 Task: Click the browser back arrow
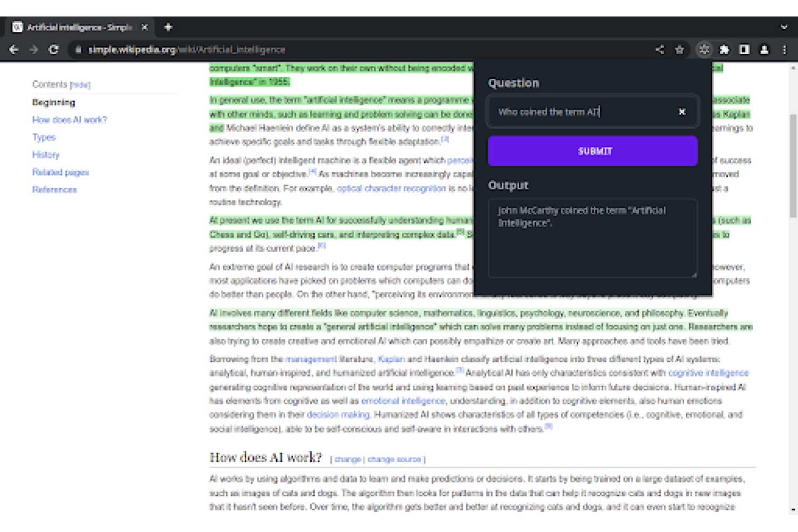[14, 49]
